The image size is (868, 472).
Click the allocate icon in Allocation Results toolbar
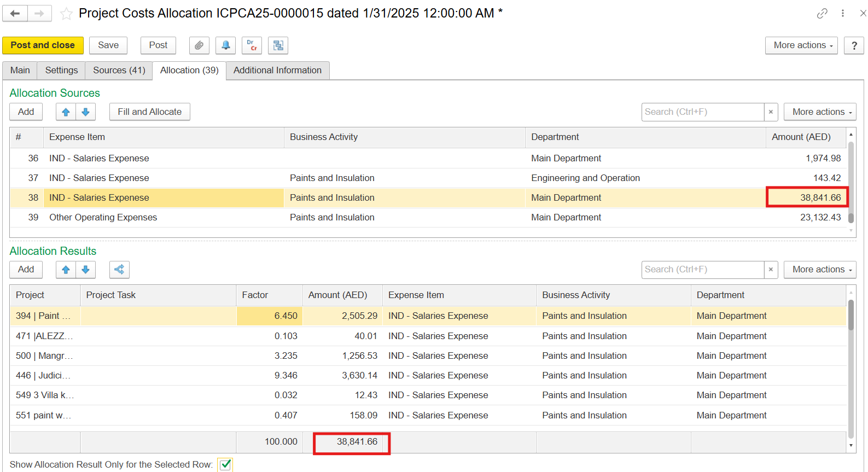pos(119,270)
